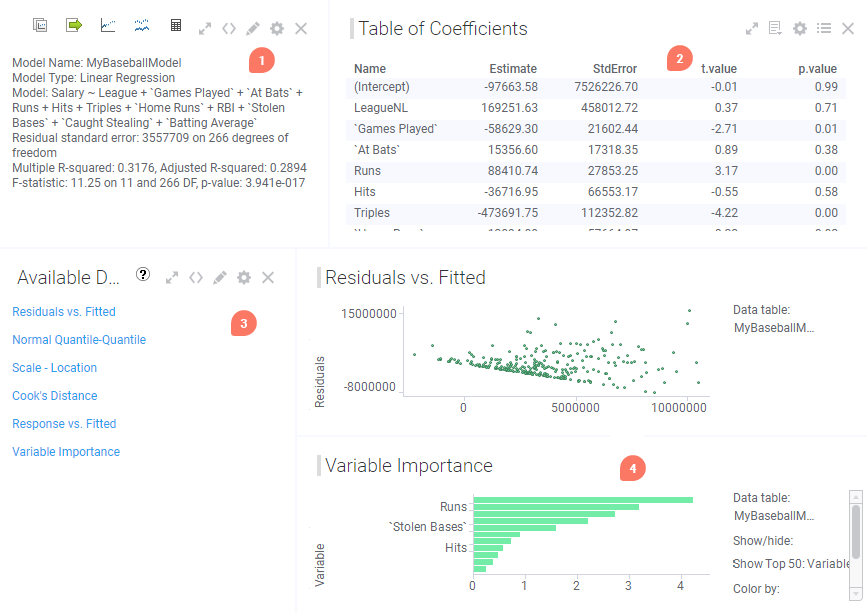The image size is (867, 613).
Task: Sort table by p.value column header
Action: (817, 69)
